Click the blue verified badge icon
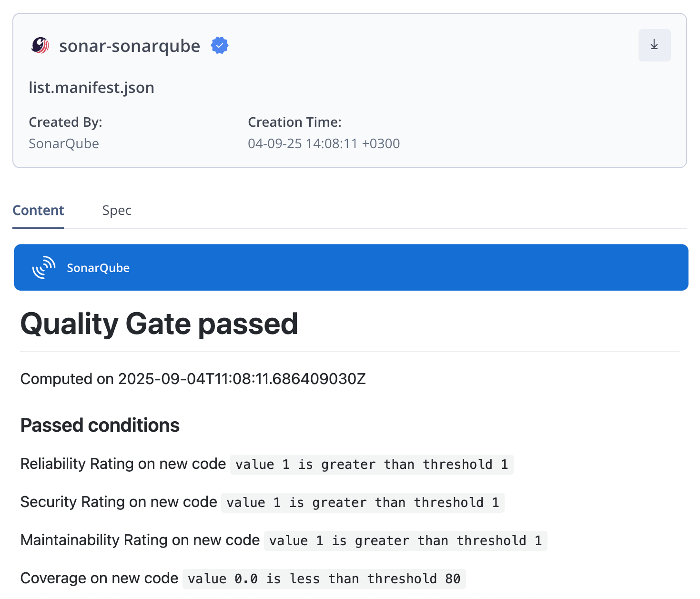 220,46
